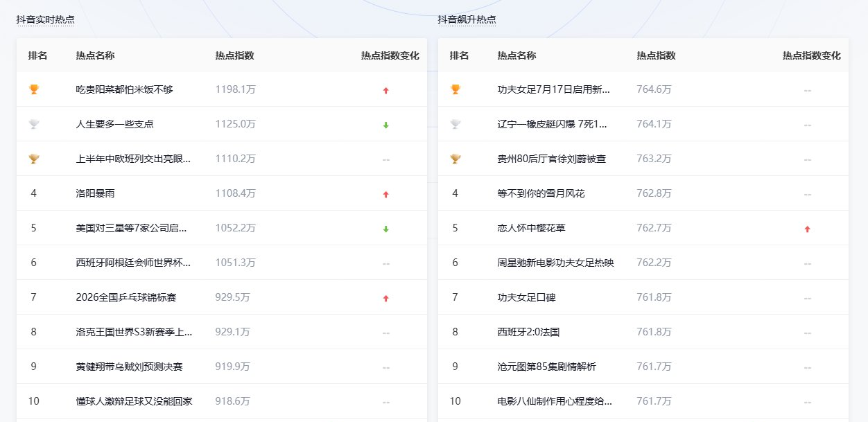868x422 pixels.
Task: Click green down arrow for 美国对三星等7家公司
Action: point(386,229)
